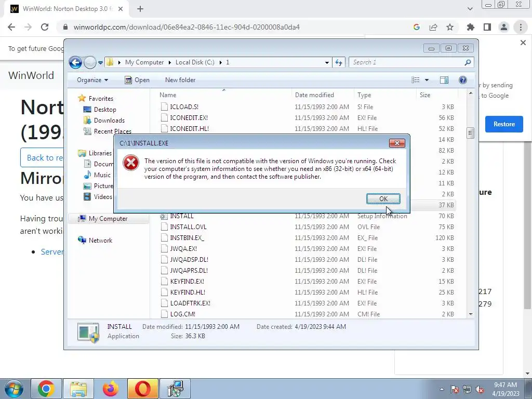Select the INSTBIN.EX_ file
The image size is (532, 399).
tap(187, 238)
